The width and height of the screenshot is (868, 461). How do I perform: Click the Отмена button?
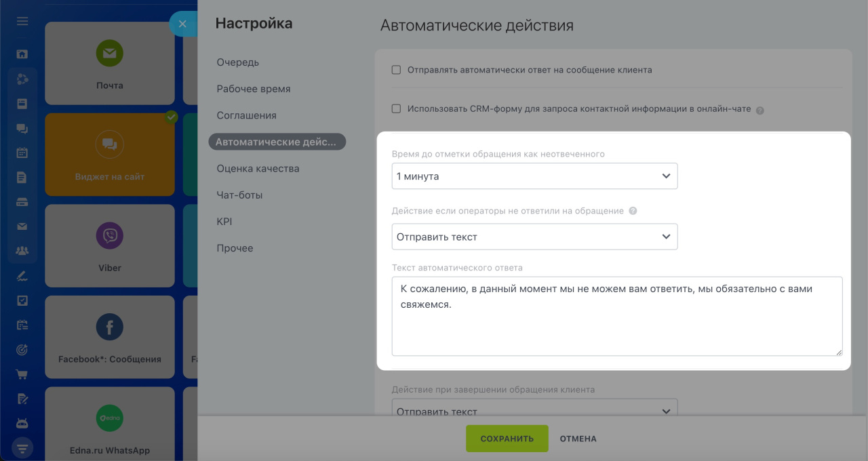[x=578, y=439]
